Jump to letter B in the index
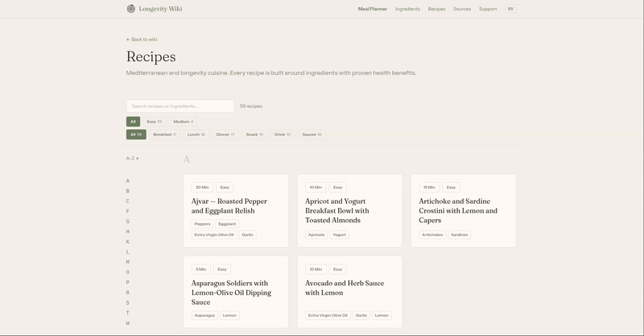Image resolution: width=644 pixels, height=336 pixels. tap(128, 191)
